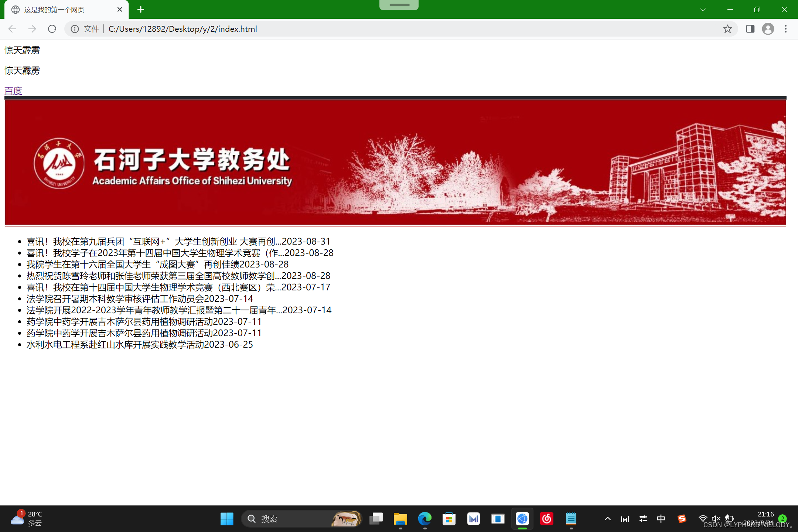Click the 百度 hyperlink
The image size is (798, 532).
click(13, 91)
